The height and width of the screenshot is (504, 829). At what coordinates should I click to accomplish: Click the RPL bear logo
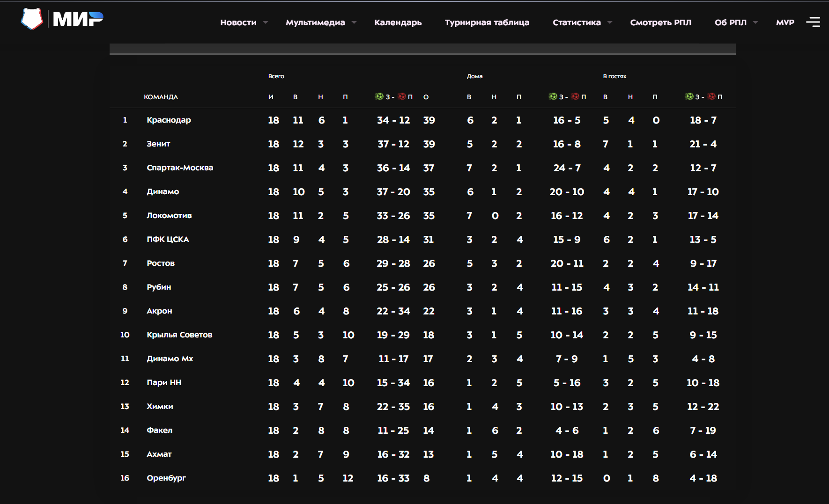[32, 19]
